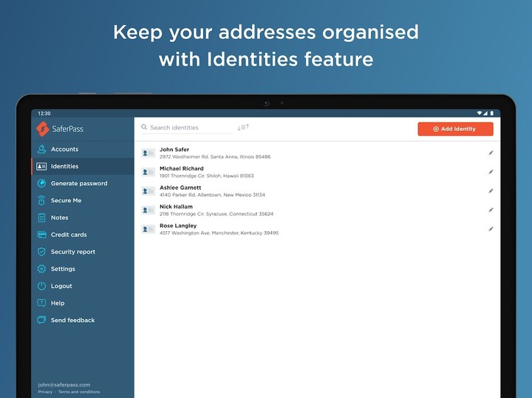Open the Privacy link

pos(45,392)
